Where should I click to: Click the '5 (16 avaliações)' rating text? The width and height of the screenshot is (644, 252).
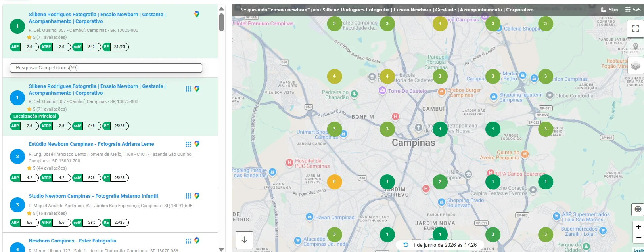tap(50, 213)
